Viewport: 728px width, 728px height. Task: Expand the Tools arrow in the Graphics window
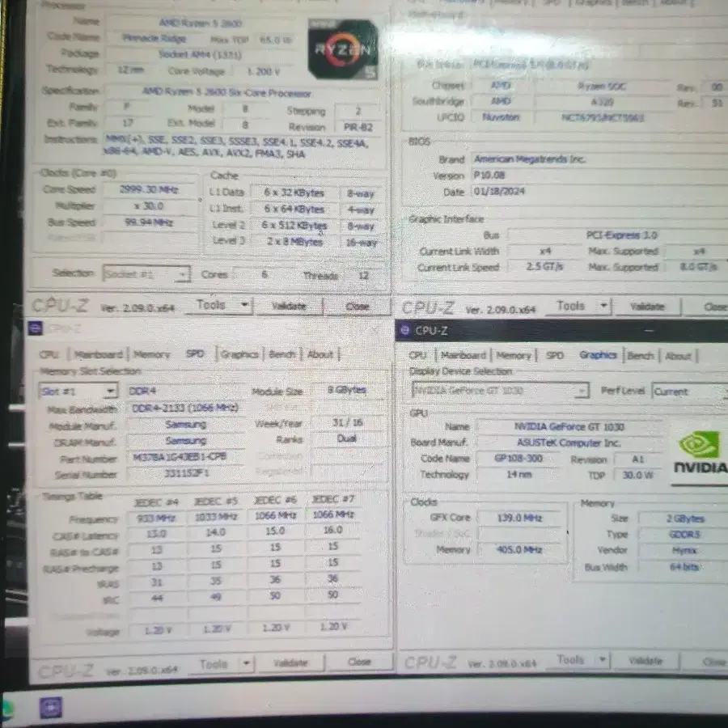click(x=603, y=659)
